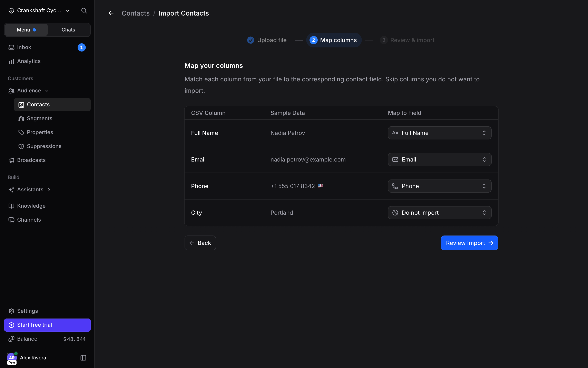Click the CSV Column header
This screenshot has width=588, height=368.
[208, 113]
